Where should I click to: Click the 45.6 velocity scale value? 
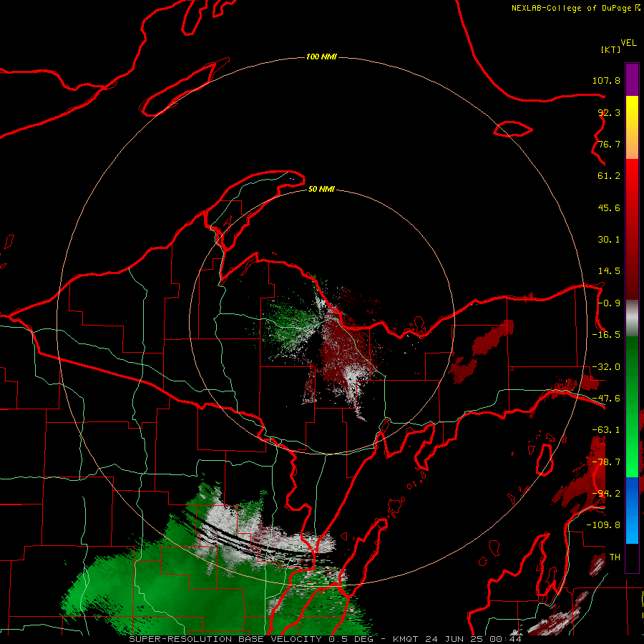click(609, 208)
